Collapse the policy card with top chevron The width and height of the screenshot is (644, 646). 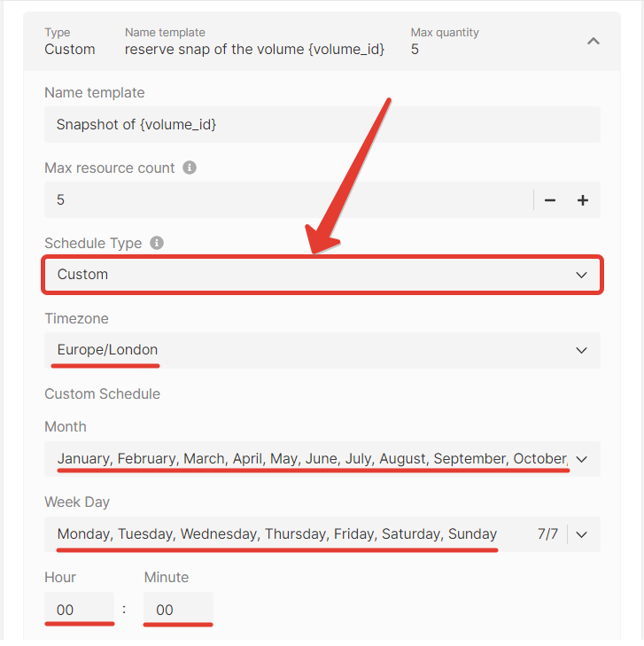tap(593, 41)
